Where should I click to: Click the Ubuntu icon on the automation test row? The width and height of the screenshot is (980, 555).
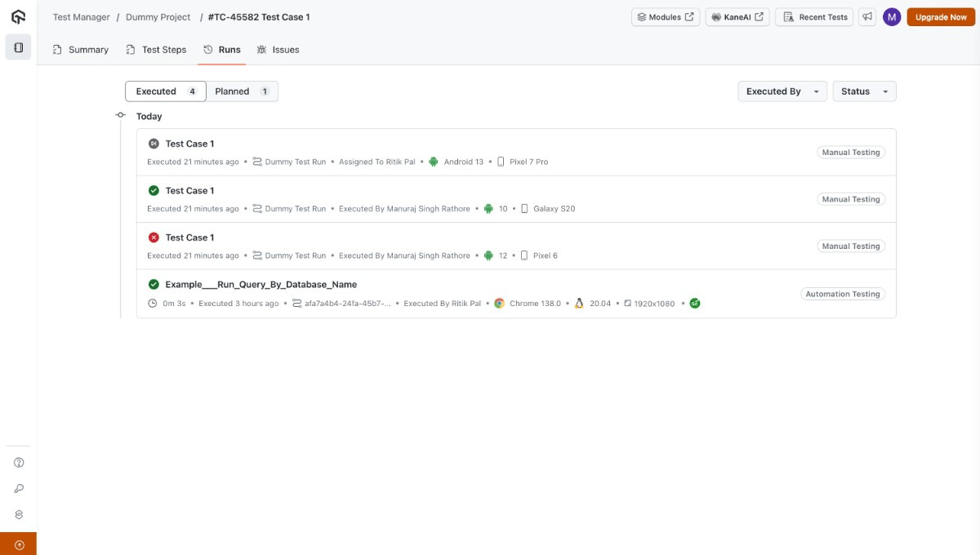click(x=577, y=303)
